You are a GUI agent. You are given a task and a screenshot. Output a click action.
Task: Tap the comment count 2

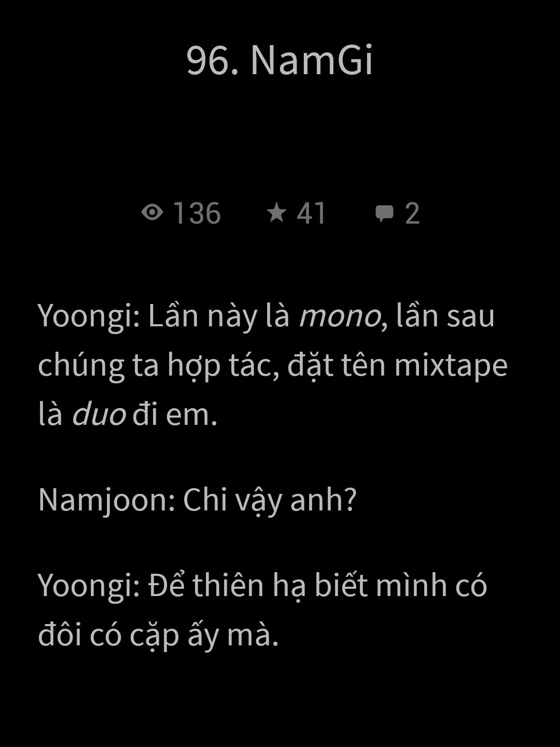point(412,213)
